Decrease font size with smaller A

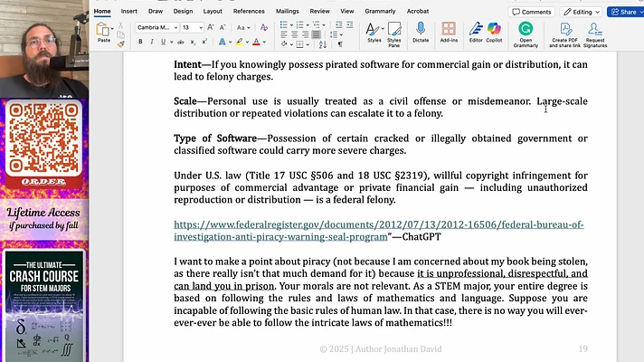tap(223, 27)
